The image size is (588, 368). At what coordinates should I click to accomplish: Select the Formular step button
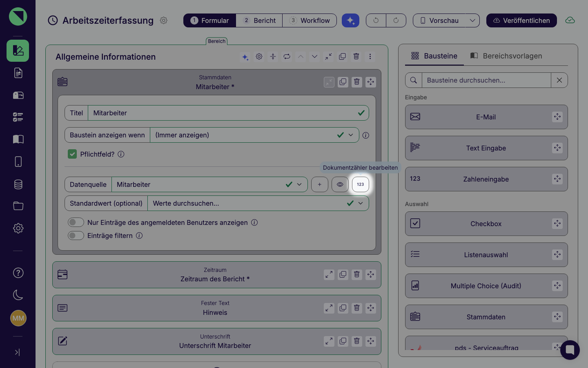point(209,20)
